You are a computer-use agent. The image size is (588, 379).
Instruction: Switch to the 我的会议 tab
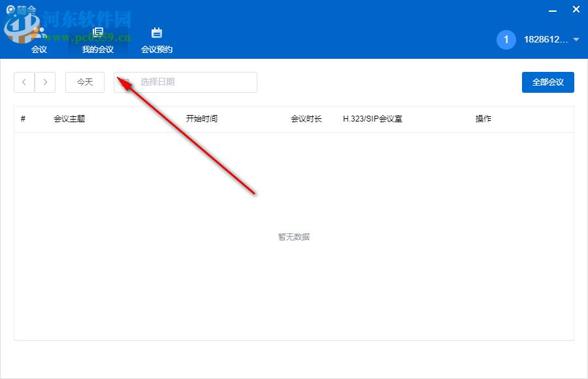[x=98, y=41]
